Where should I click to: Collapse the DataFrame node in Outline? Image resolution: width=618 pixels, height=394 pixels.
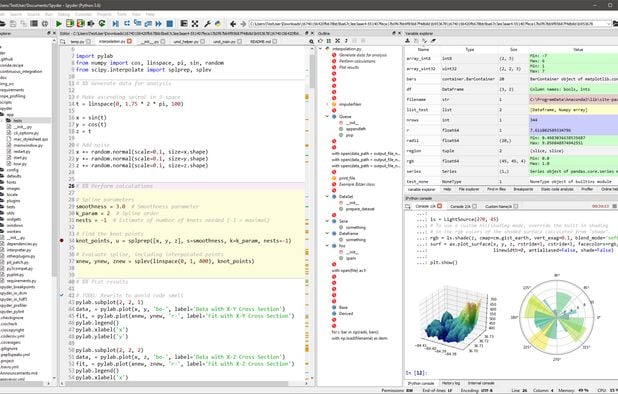tap(327, 233)
